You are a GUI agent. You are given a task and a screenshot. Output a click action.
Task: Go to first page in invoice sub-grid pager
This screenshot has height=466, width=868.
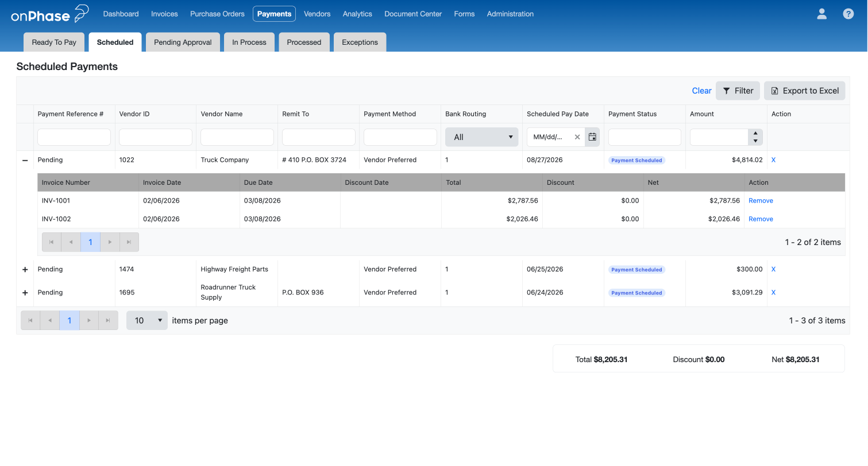[52, 242]
